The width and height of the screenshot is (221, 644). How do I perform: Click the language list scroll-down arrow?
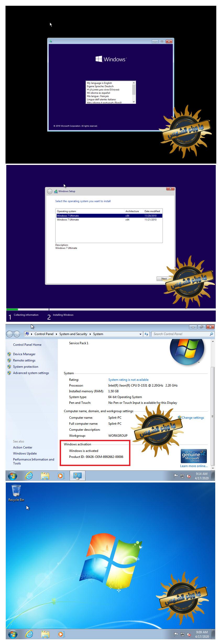[x=134, y=102]
